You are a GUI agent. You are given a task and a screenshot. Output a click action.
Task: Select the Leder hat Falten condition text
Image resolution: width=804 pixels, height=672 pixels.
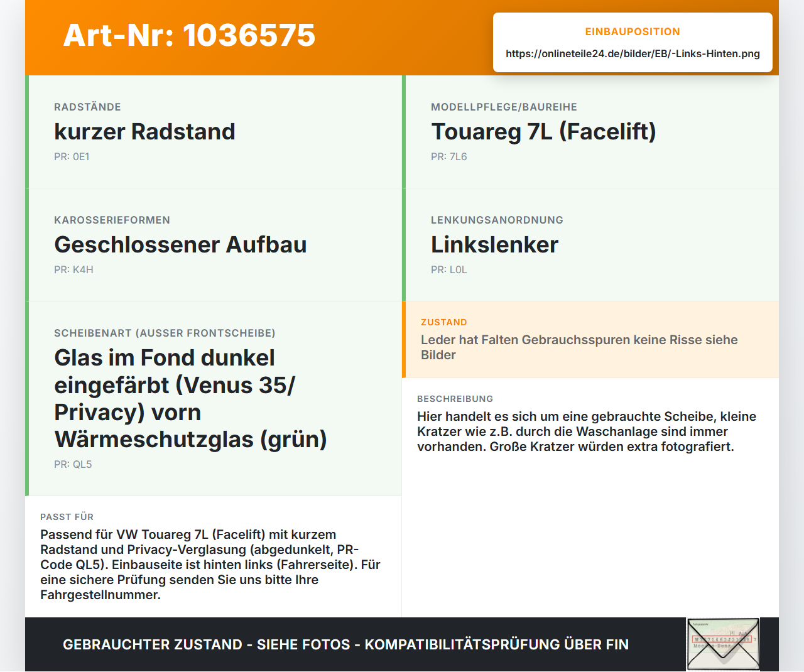[579, 347]
